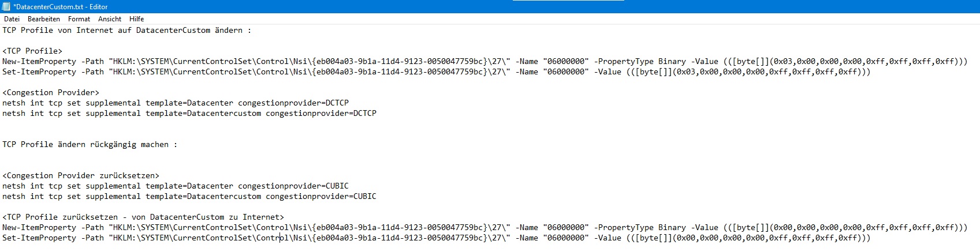Click the <TCP Profile zurücksetzen> heading line

coord(143,217)
